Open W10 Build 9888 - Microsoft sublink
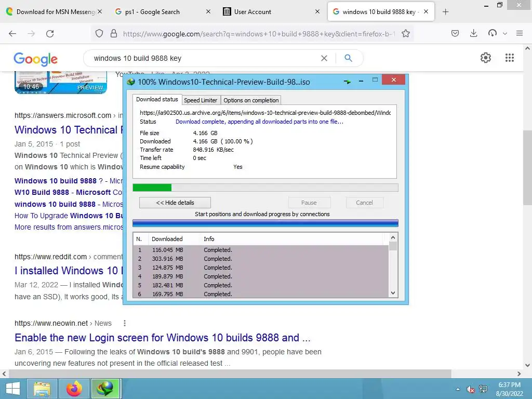The height and width of the screenshot is (399, 532). coord(69,192)
